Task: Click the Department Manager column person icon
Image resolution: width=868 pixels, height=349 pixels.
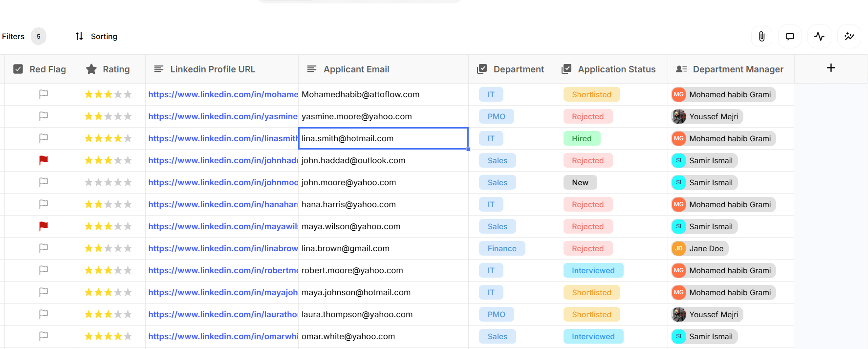Action: [x=681, y=69]
